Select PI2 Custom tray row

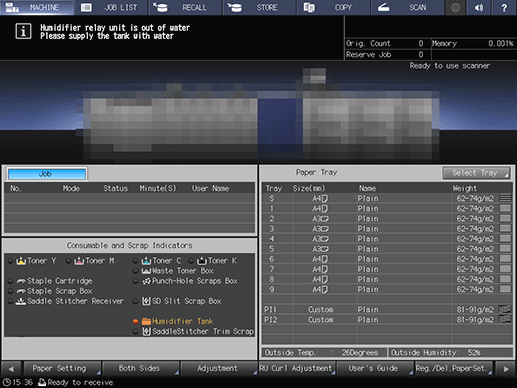click(387, 320)
